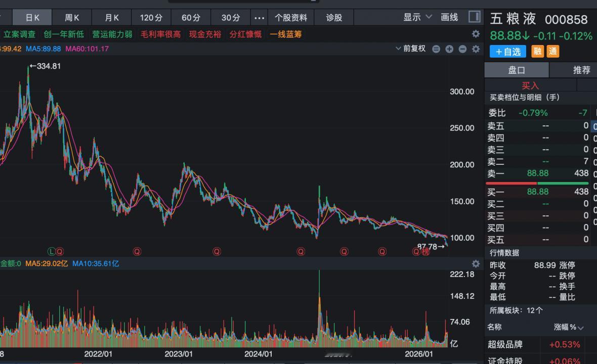The image size is (597, 364).
Task: Click the minus icon beside the chart gear
Action: point(462,49)
